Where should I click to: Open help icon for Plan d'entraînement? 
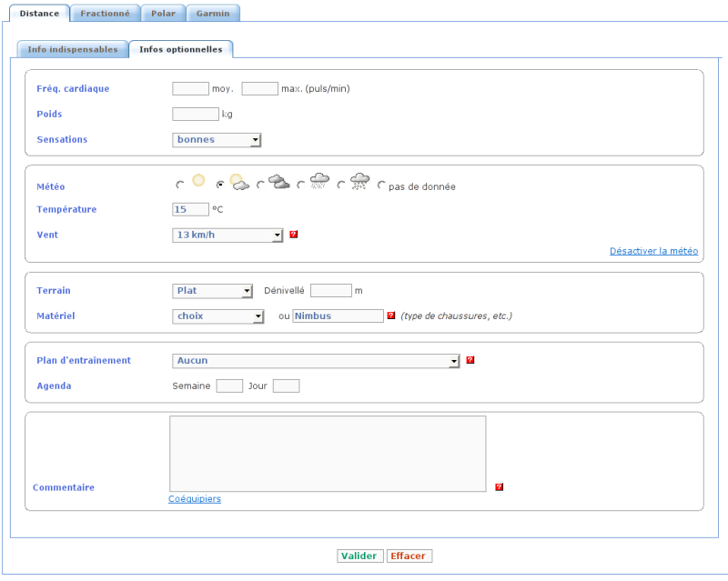470,360
